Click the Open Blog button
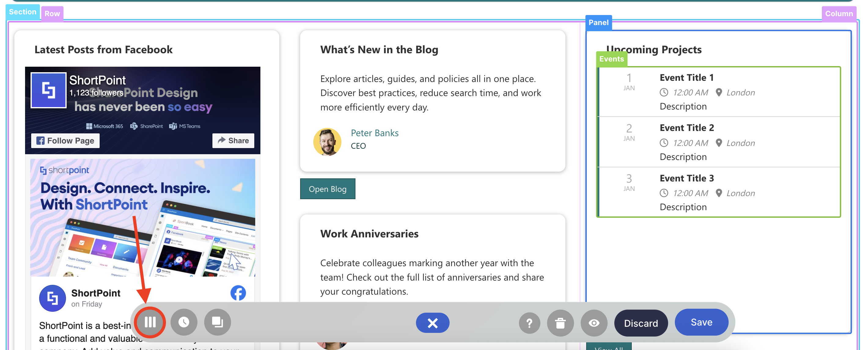This screenshot has width=868, height=350. point(327,189)
